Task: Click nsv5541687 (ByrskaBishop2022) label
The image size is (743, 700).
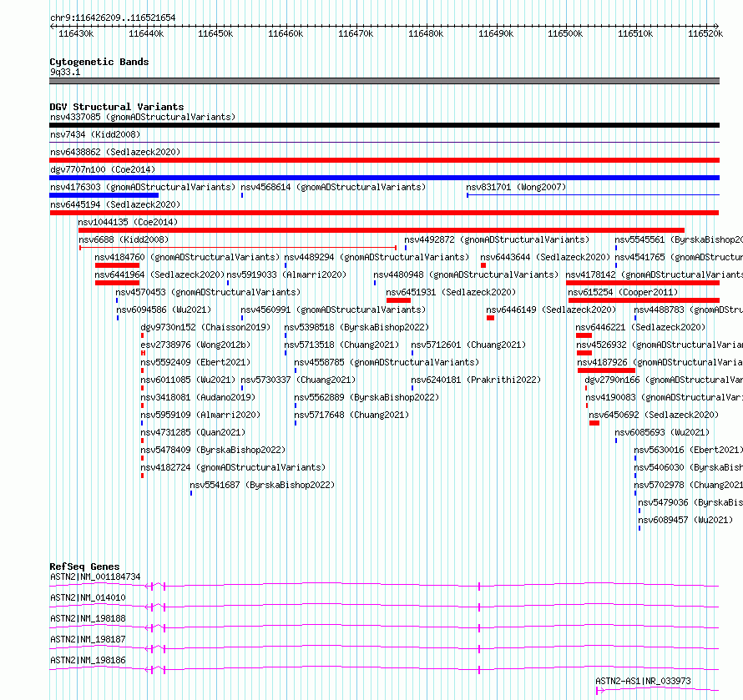Action: [x=262, y=485]
